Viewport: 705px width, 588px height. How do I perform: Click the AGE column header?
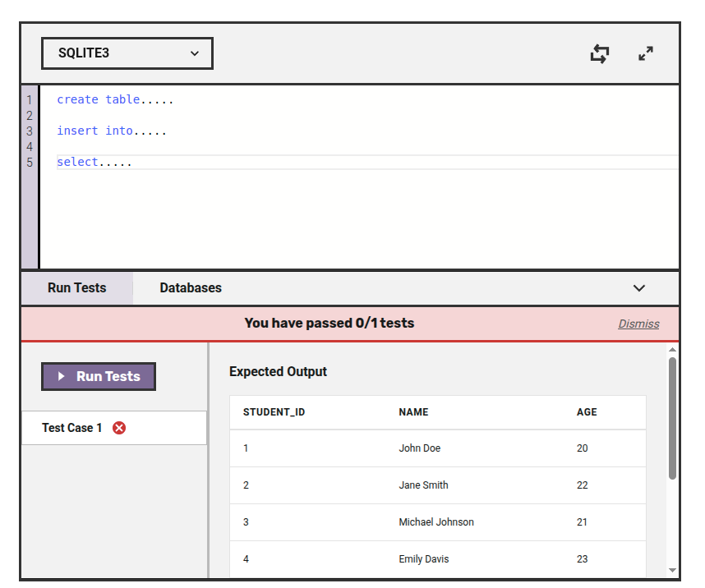(x=587, y=412)
